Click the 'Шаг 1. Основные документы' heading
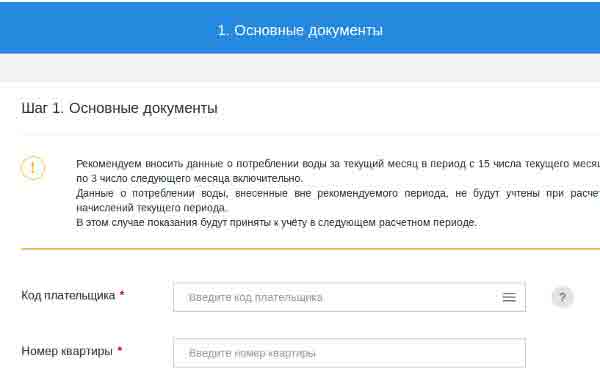600x386 pixels. (x=119, y=108)
